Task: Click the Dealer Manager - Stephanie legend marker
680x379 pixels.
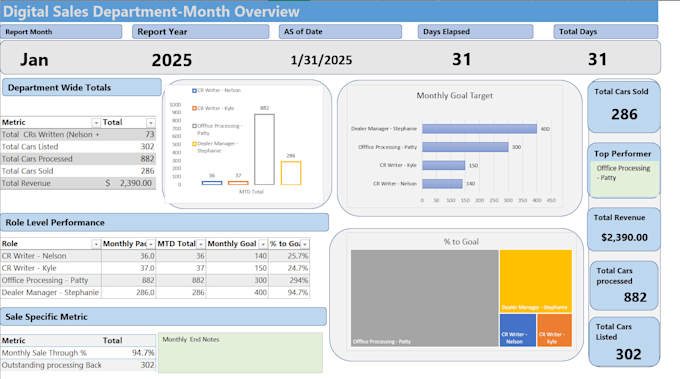Action: click(194, 144)
